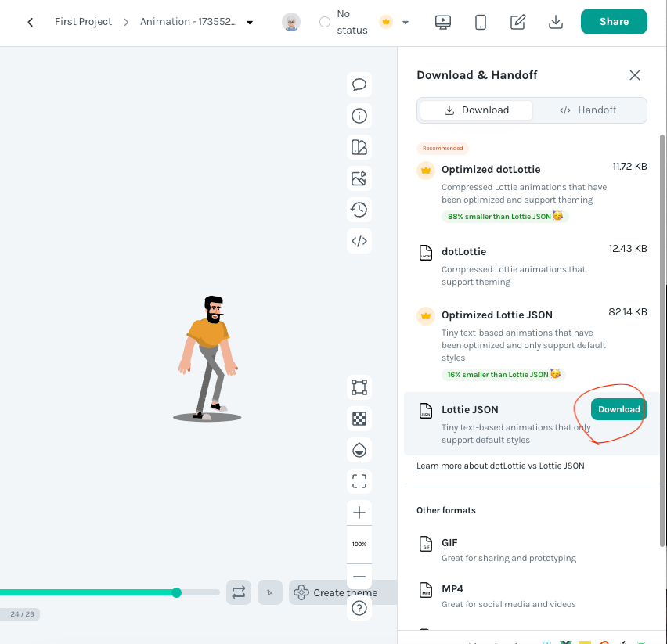
Task: Click the GIF file icon
Action: point(425,544)
